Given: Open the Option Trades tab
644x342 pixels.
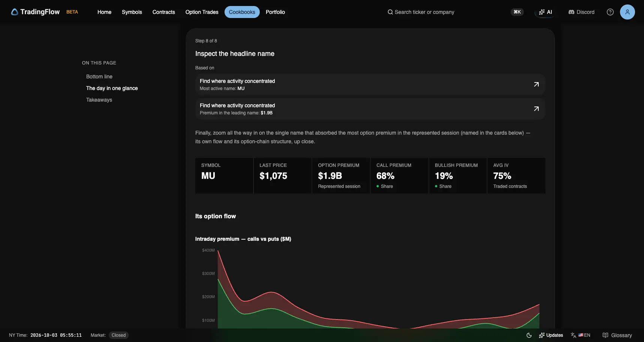Looking at the screenshot, I should pyautogui.click(x=202, y=12).
